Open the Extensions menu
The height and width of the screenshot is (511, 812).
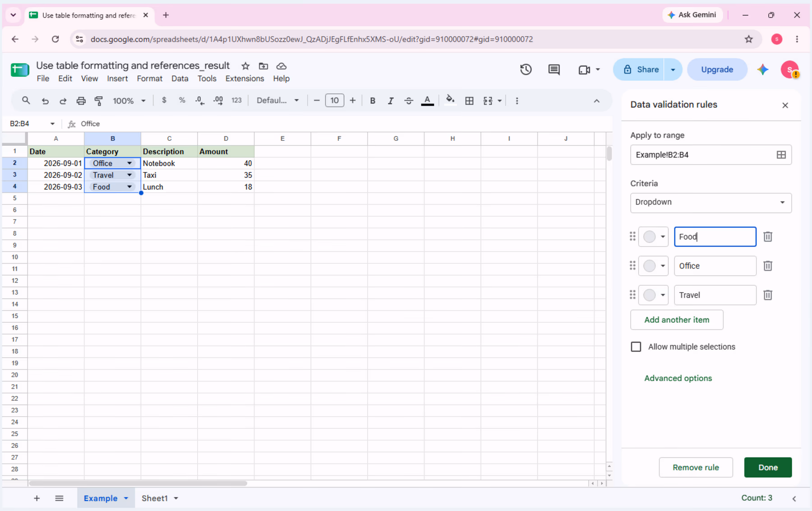point(245,79)
